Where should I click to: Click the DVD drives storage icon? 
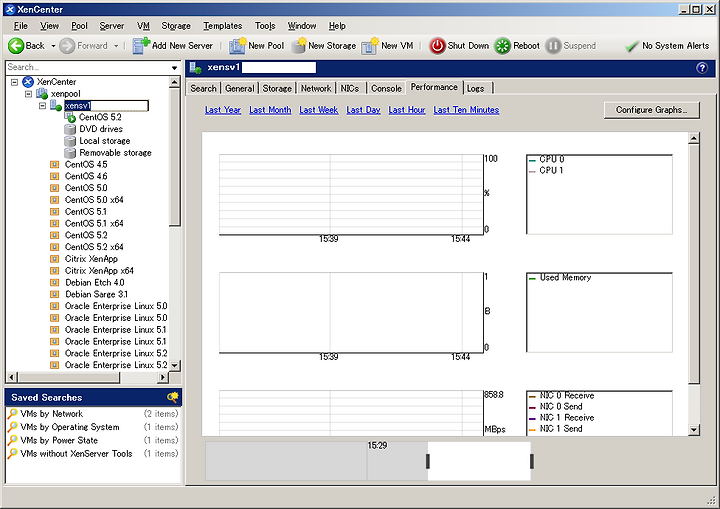point(70,129)
